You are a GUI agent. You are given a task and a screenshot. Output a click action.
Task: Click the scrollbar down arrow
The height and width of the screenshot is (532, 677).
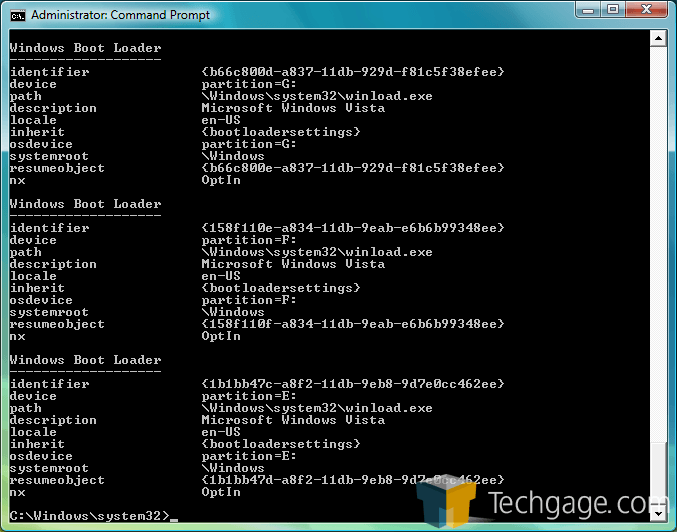coord(658,513)
